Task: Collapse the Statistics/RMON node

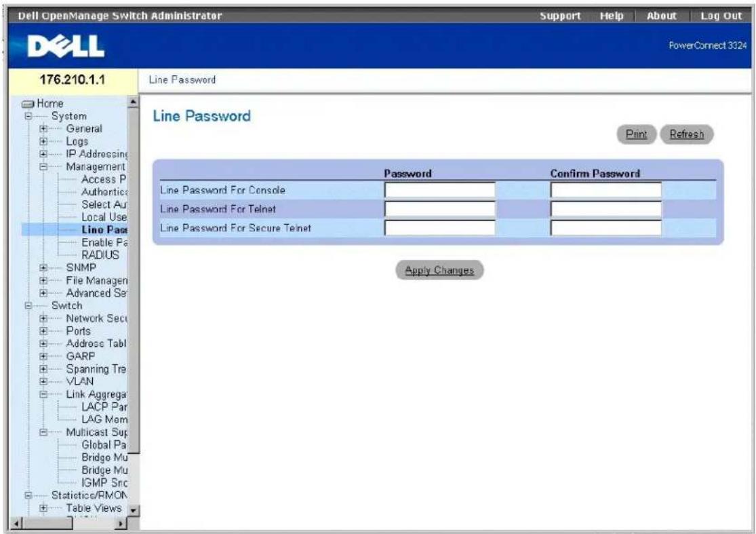Action: point(28,495)
